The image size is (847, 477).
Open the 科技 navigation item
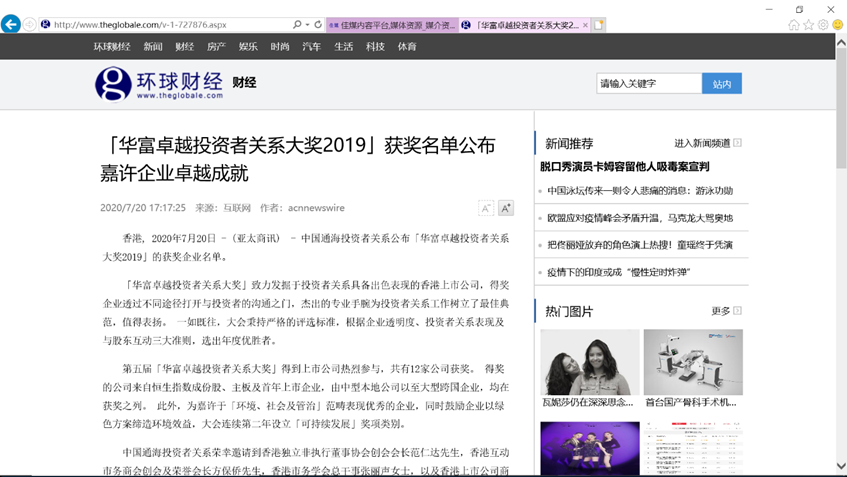[375, 46]
